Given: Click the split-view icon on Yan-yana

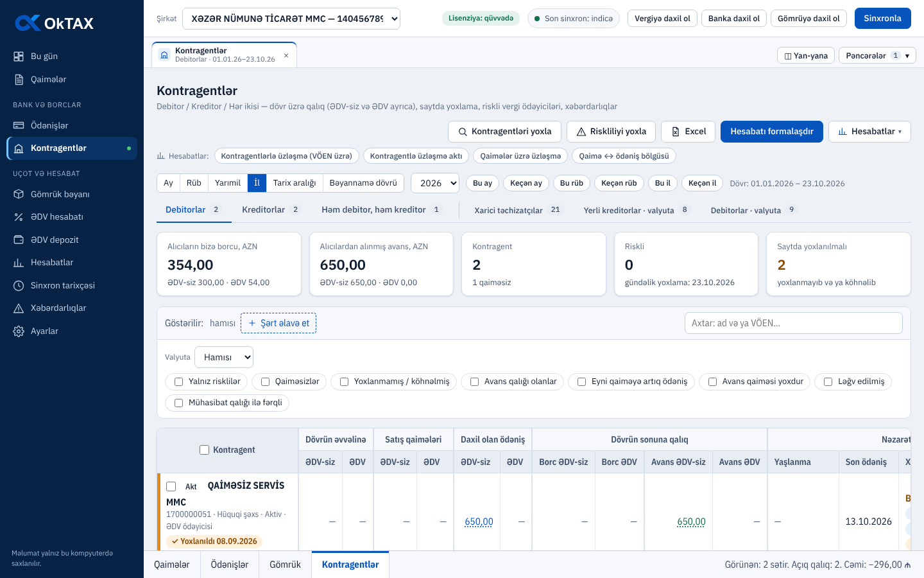Looking at the screenshot, I should [788, 56].
